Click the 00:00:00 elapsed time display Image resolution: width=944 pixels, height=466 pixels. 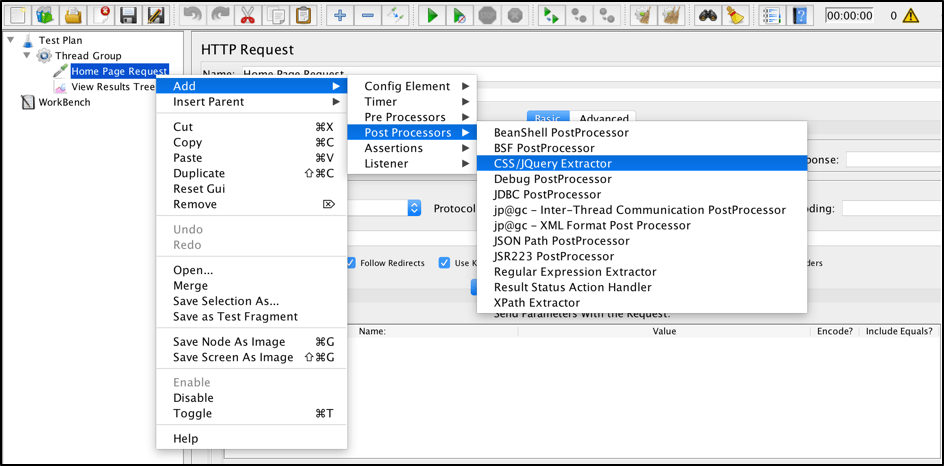849,16
